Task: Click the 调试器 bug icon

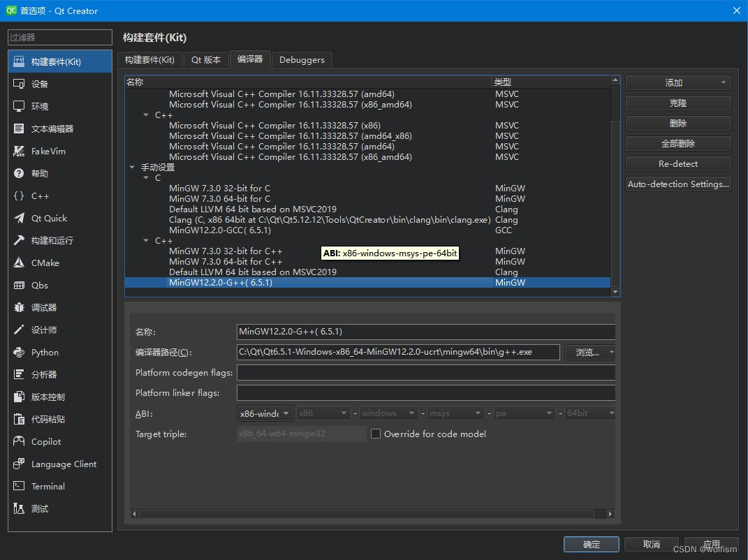Action: click(x=19, y=308)
